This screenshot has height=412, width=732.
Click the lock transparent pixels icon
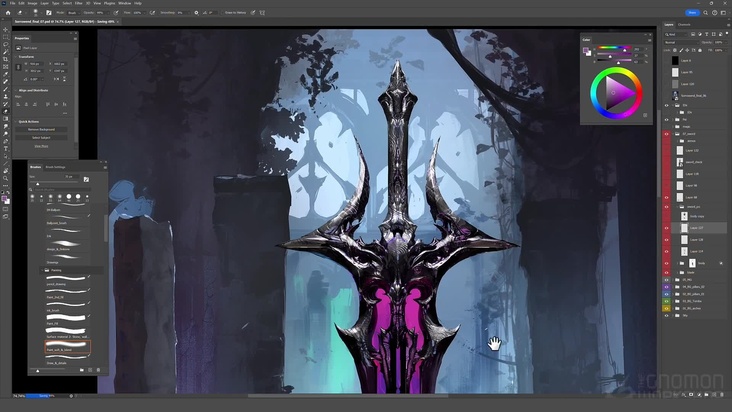tap(675, 50)
